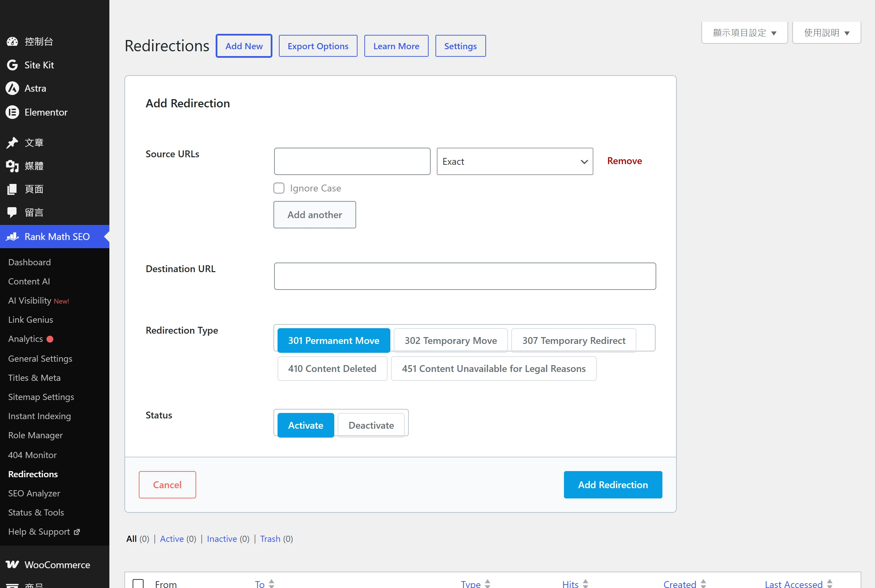Viewport: 875px width, 588px height.
Task: Click the WooCommerce logo icon
Action: [x=12, y=564]
